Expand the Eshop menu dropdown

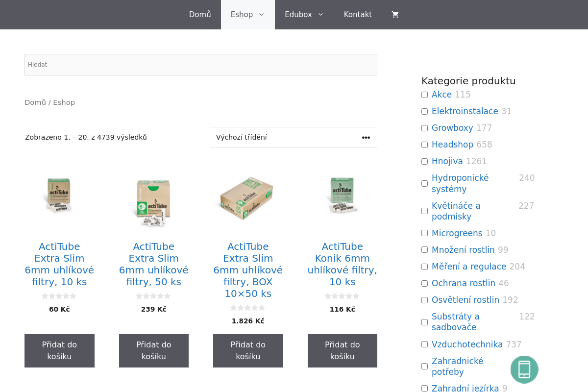[x=247, y=15]
